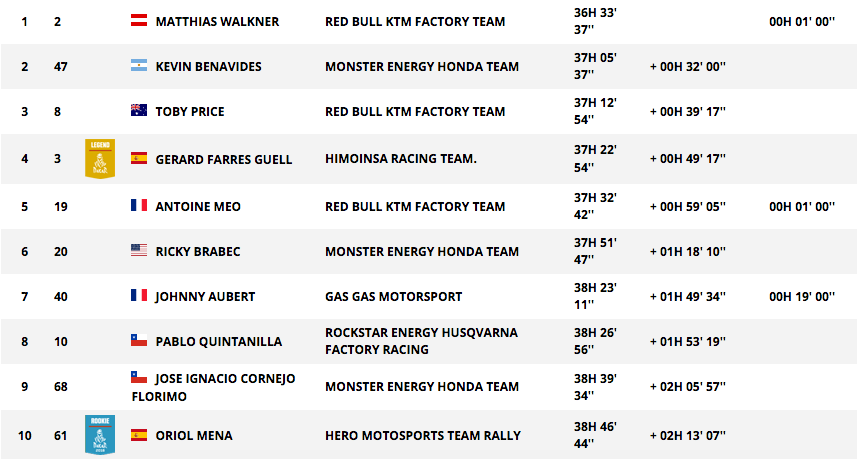Click the yellow Legend badge in row 4
The image size is (857, 459).
100,158
